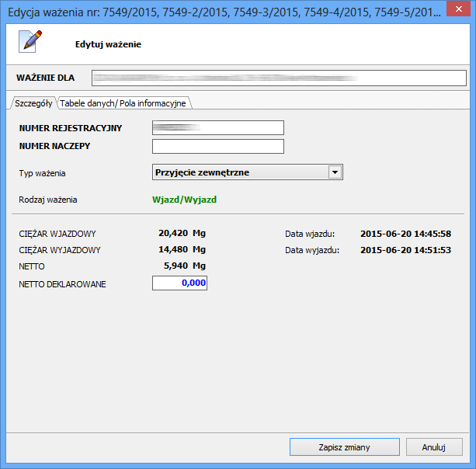Focus the NETTO DEKLAROWANE value field
The image size is (476, 469).
pyautogui.click(x=180, y=284)
